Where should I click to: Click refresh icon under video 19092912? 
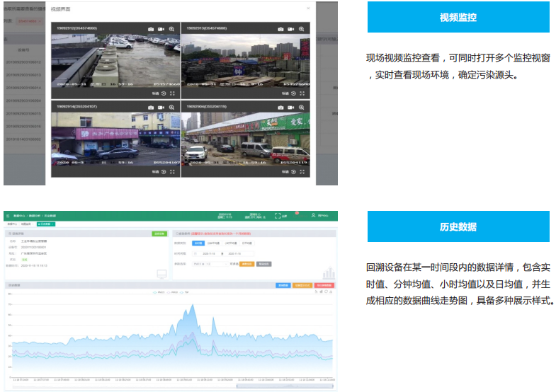pos(164,93)
